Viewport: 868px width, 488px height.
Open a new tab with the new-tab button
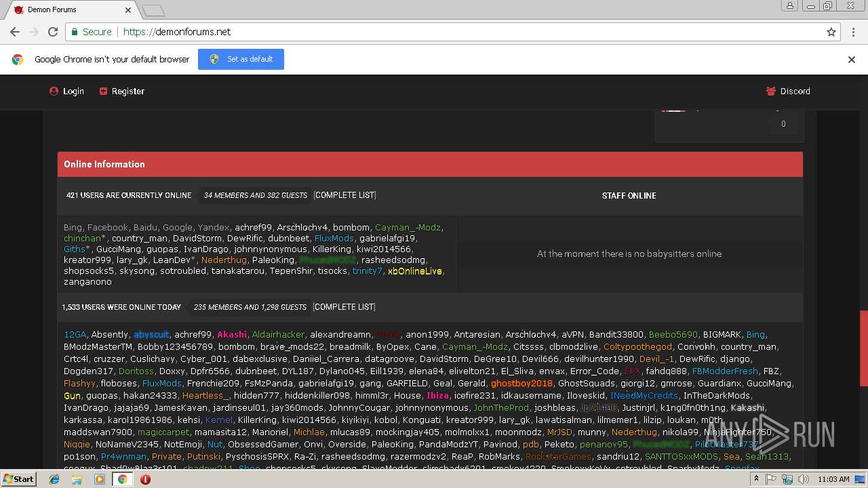click(153, 10)
